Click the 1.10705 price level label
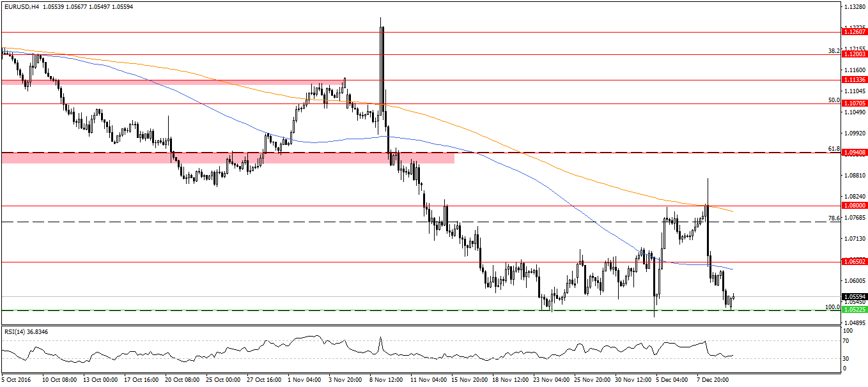This screenshot has height=387, width=868. 854,103
